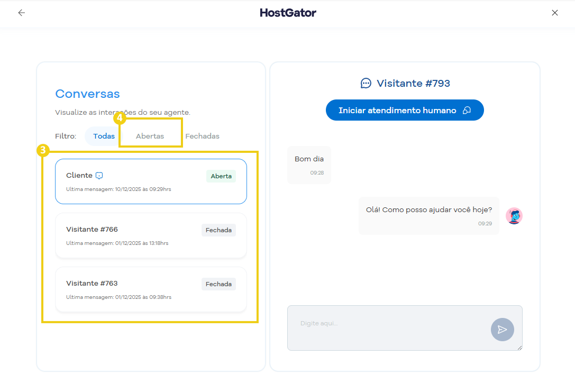
Task: Click the text area resize handle
Action: tap(519, 348)
